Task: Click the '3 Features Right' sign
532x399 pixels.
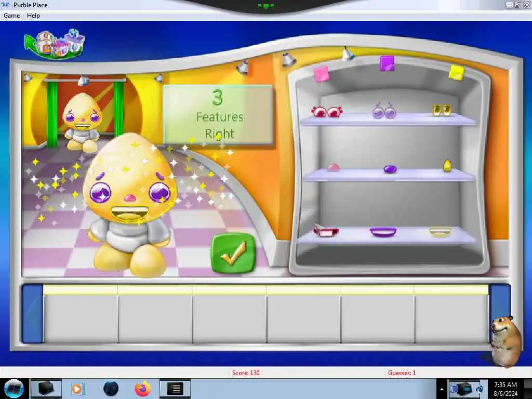Action: pyautogui.click(x=218, y=115)
